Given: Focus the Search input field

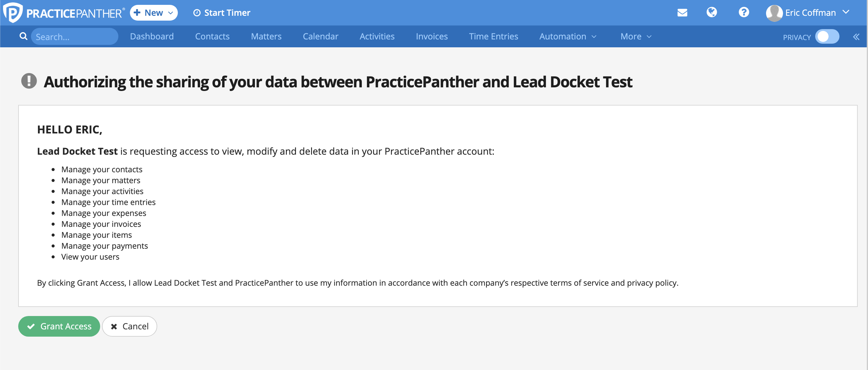Looking at the screenshot, I should pos(74,36).
